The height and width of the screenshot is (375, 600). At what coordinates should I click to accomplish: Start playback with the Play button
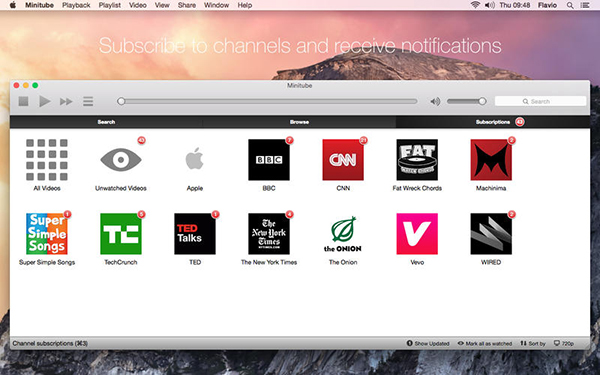point(44,101)
